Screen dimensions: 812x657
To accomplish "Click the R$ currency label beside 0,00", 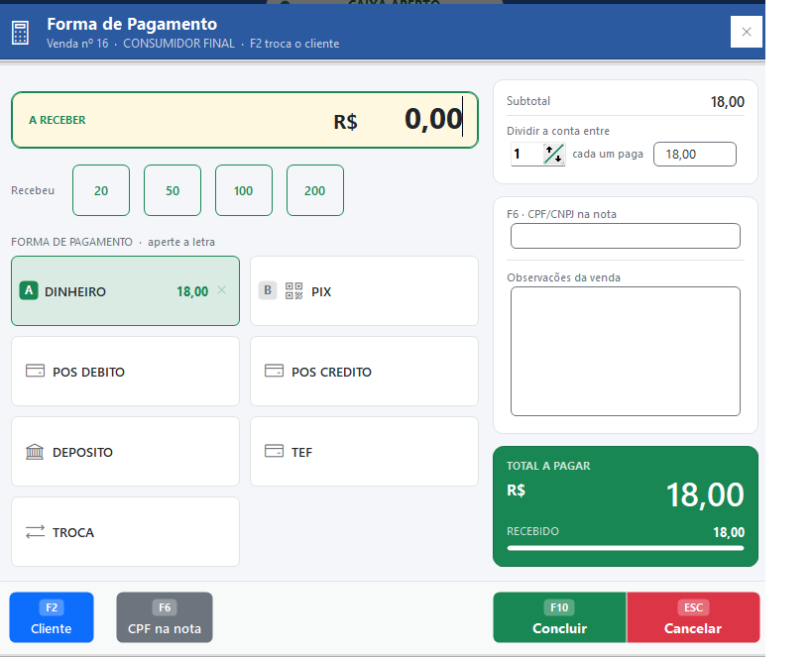I will click(x=345, y=122).
